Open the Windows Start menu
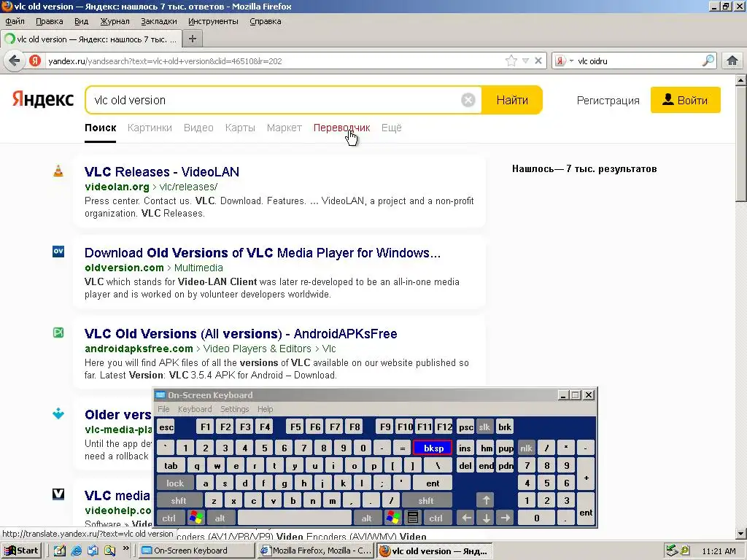Viewport: 747px width, 560px height. click(x=22, y=551)
